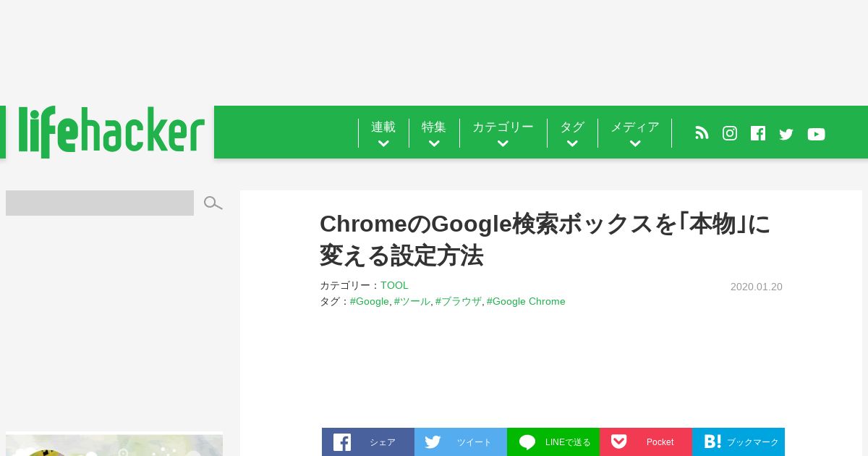Screen dimensions: 868x456
Task: Open the #Google Chrome tag link
Action: pyautogui.click(x=526, y=301)
